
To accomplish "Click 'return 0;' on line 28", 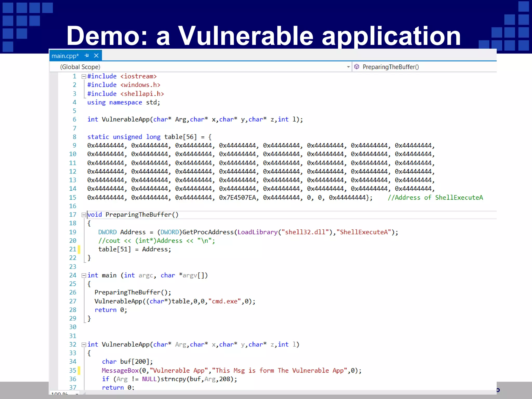I will [111, 310].
